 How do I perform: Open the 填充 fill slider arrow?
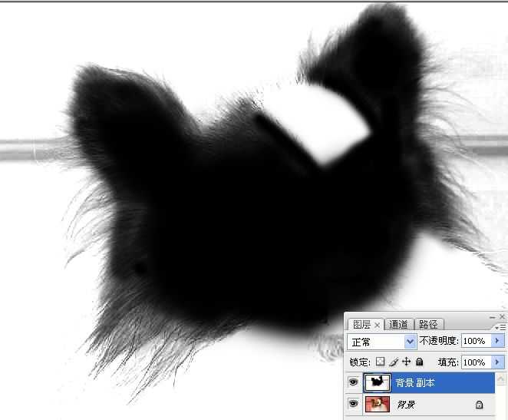tap(497, 362)
